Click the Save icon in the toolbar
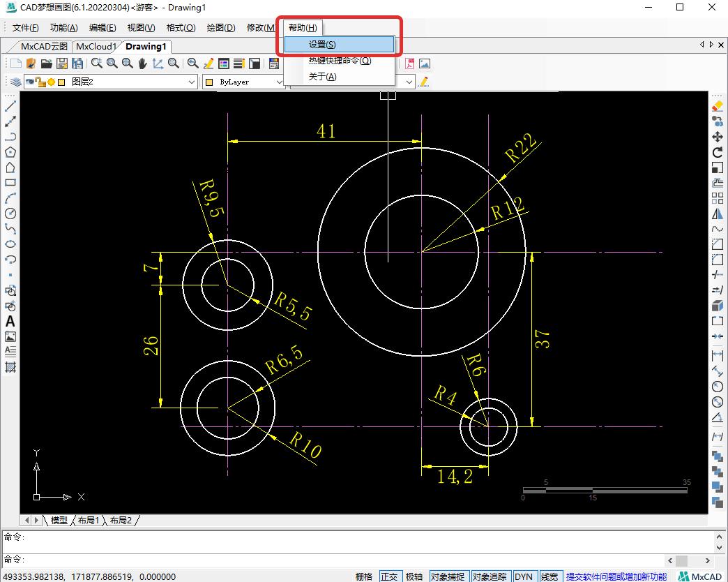The width and height of the screenshot is (728, 582). 61,63
